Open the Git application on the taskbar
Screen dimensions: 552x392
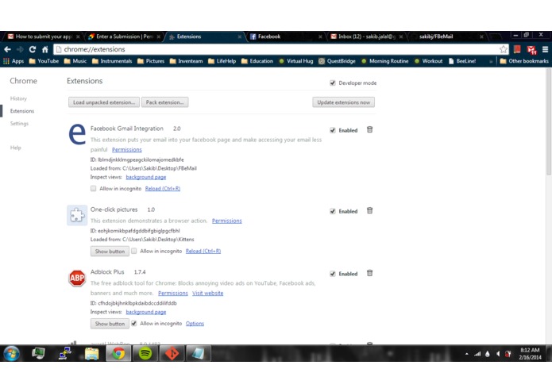(172, 353)
